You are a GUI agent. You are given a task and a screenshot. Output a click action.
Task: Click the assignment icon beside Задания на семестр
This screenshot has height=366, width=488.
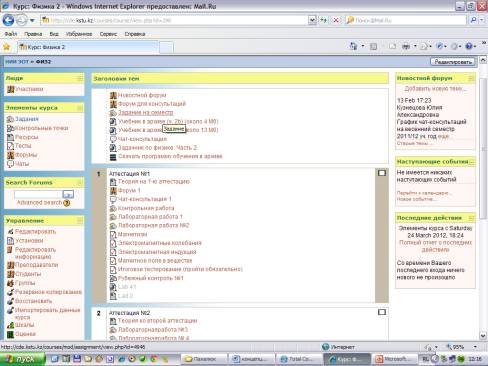click(x=113, y=113)
